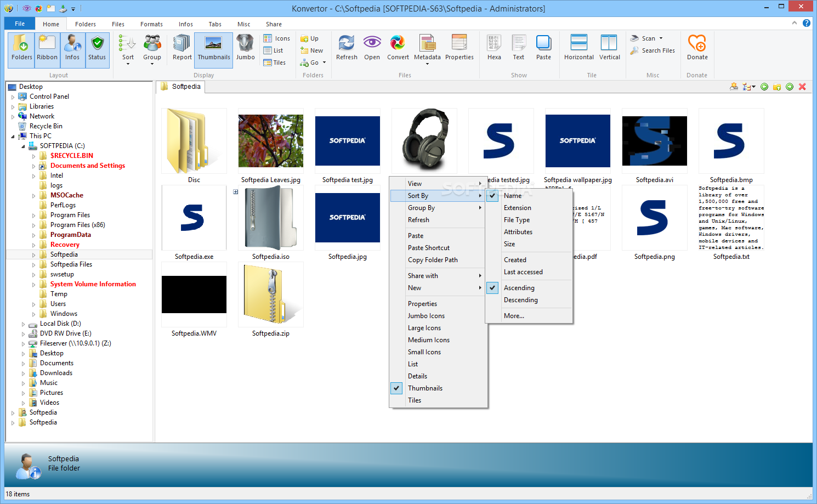The image size is (817, 504).
Task: Toggle the Folders layout panel
Action: [x=21, y=50]
